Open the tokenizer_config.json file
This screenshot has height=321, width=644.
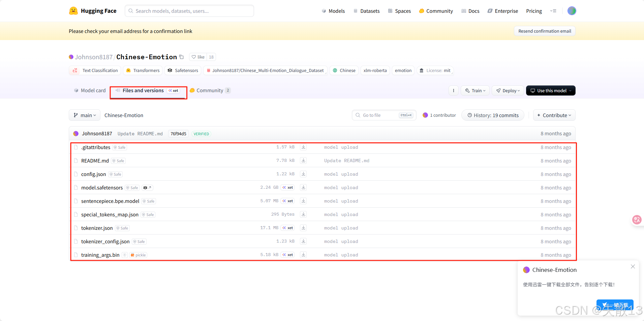point(105,242)
